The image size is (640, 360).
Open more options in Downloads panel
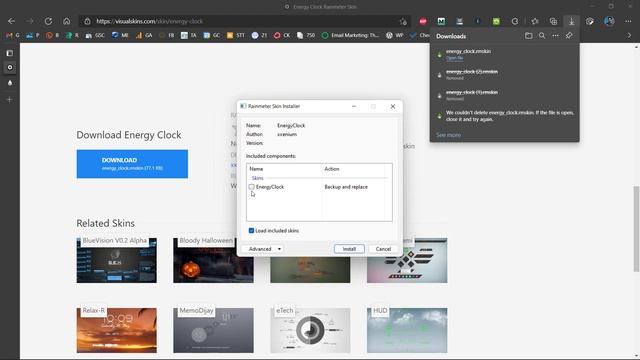[x=556, y=36]
